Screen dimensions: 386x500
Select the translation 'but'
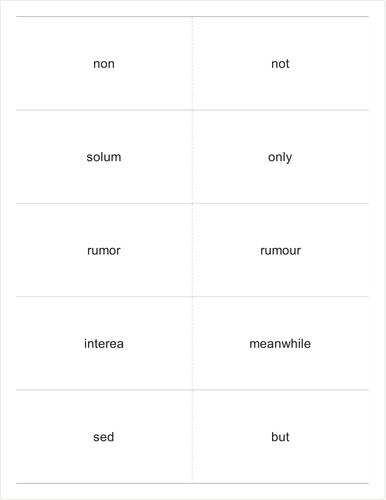[x=280, y=437]
